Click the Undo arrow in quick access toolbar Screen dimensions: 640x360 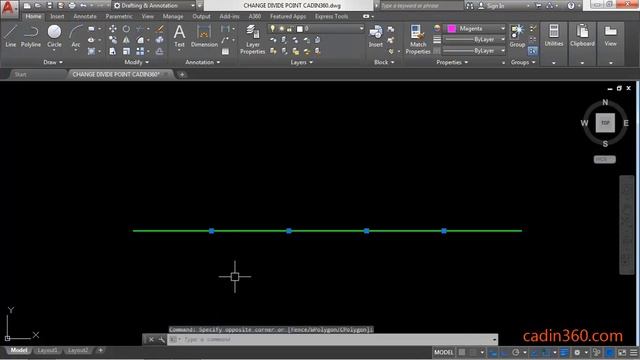click(83, 6)
